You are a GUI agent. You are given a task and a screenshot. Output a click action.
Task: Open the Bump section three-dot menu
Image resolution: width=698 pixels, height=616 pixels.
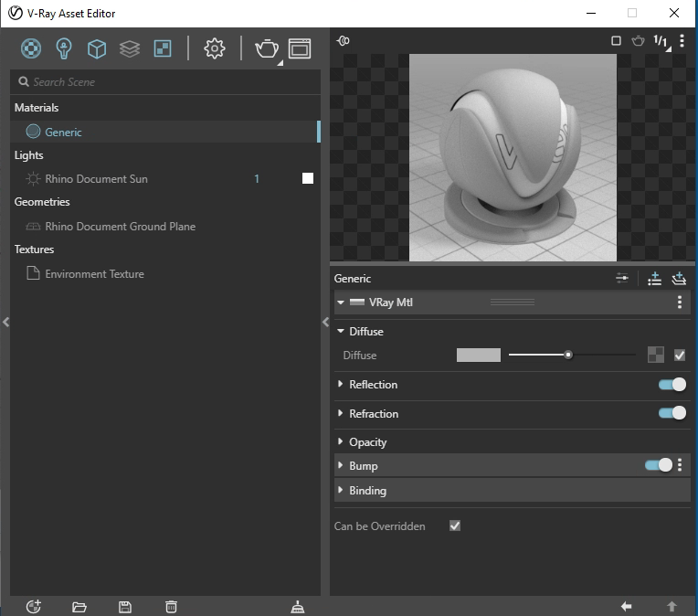coord(680,465)
